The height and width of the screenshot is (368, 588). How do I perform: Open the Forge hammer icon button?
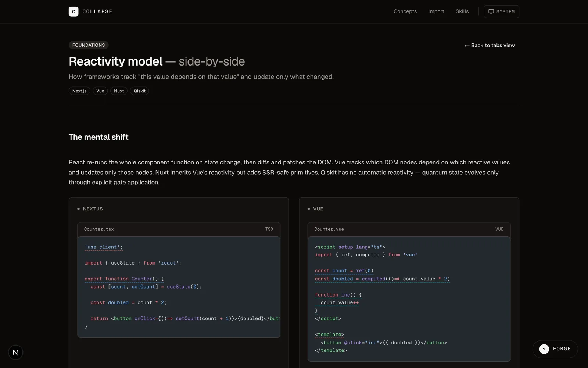click(x=544, y=349)
